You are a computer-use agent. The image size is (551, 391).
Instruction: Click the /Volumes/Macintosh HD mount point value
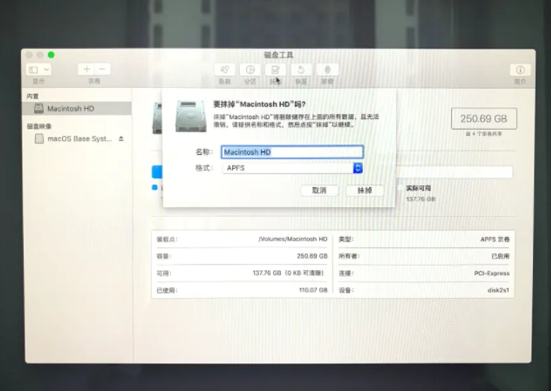[x=293, y=239]
